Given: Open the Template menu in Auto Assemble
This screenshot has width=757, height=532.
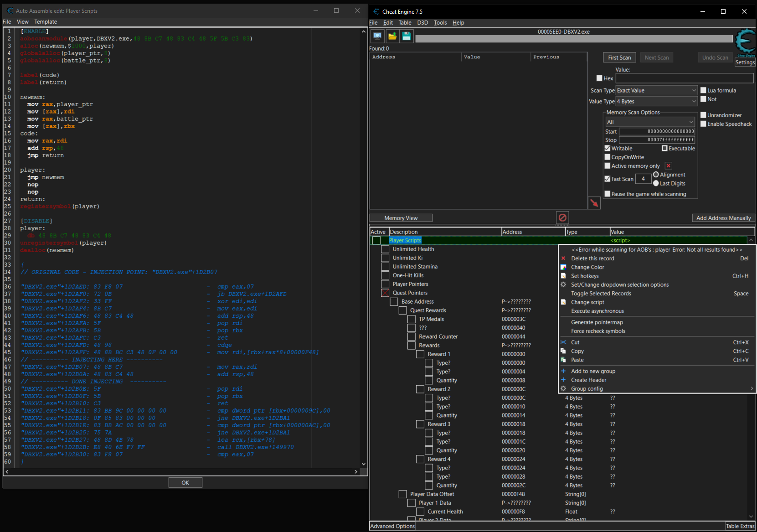Looking at the screenshot, I should (46, 22).
